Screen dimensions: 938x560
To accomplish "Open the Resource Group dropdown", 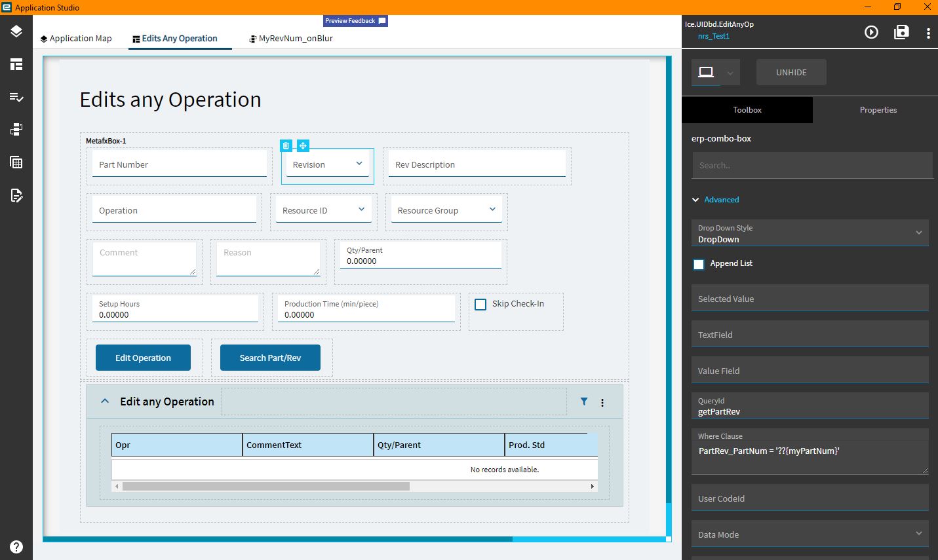I will [x=493, y=210].
